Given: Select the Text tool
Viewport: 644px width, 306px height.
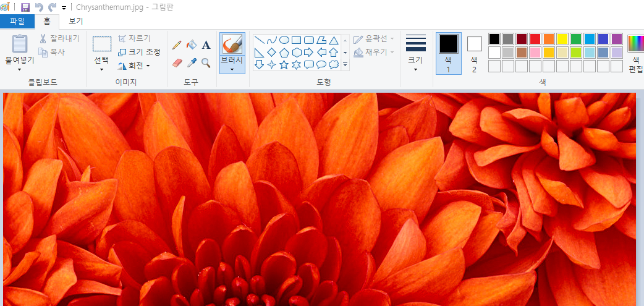Looking at the screenshot, I should 206,45.
